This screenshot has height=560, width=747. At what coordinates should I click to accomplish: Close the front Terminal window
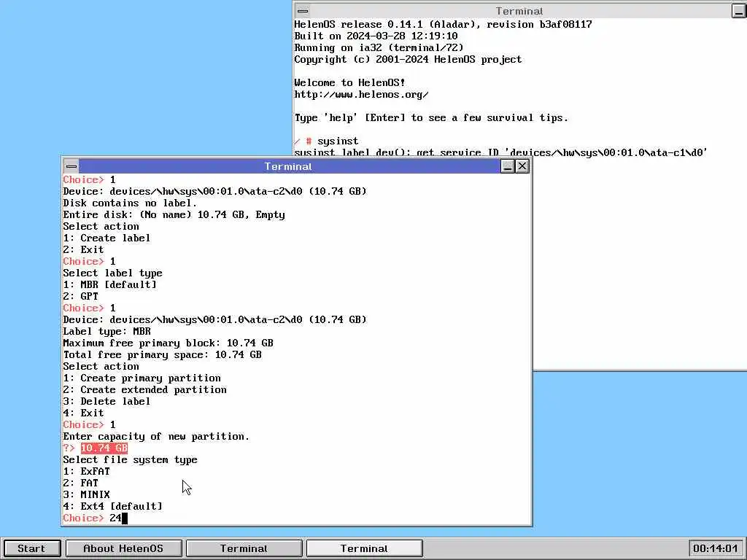pyautogui.click(x=522, y=166)
